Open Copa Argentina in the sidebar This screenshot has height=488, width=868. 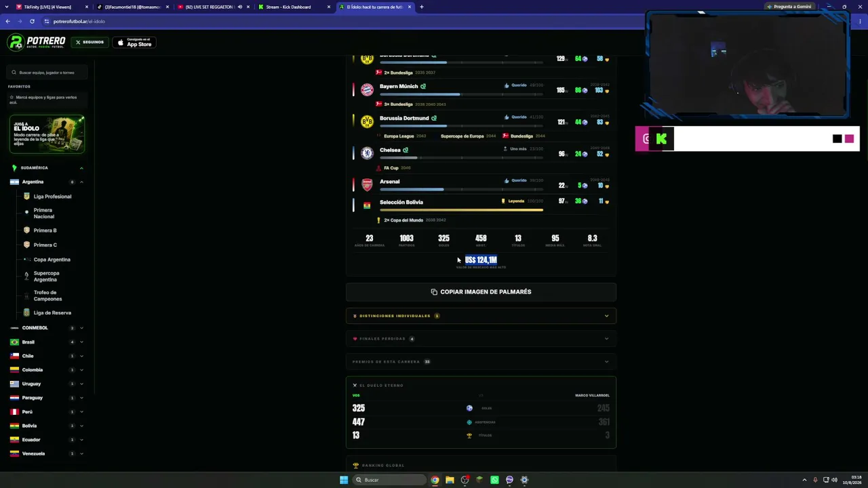click(52, 260)
